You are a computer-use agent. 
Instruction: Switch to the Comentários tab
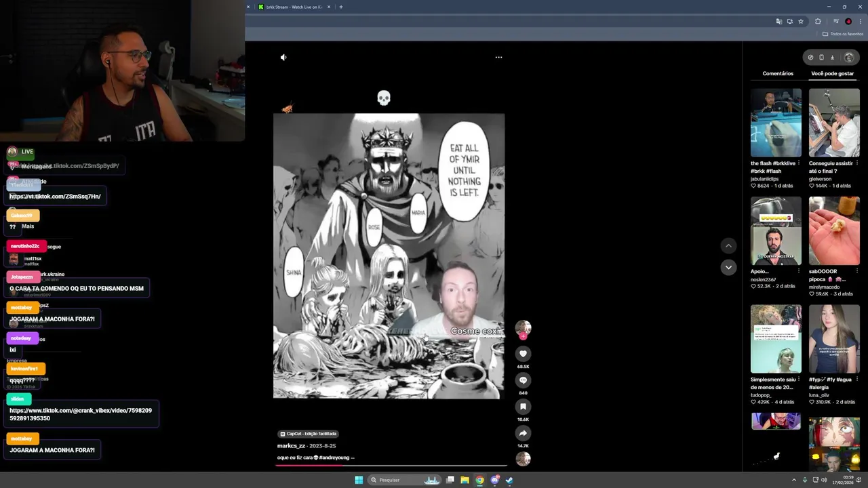coord(778,73)
